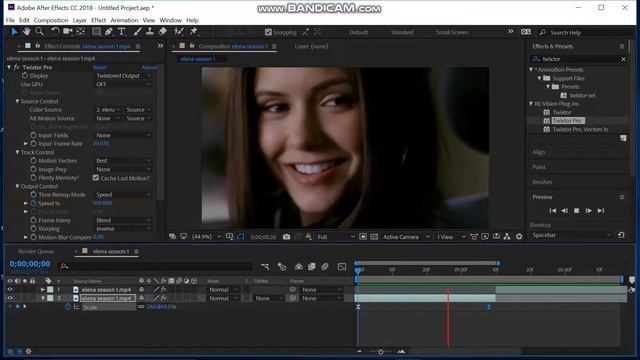Viewport: 640px width, 360px height.
Task: Open the composition flowchart icon
Action: coord(507,237)
